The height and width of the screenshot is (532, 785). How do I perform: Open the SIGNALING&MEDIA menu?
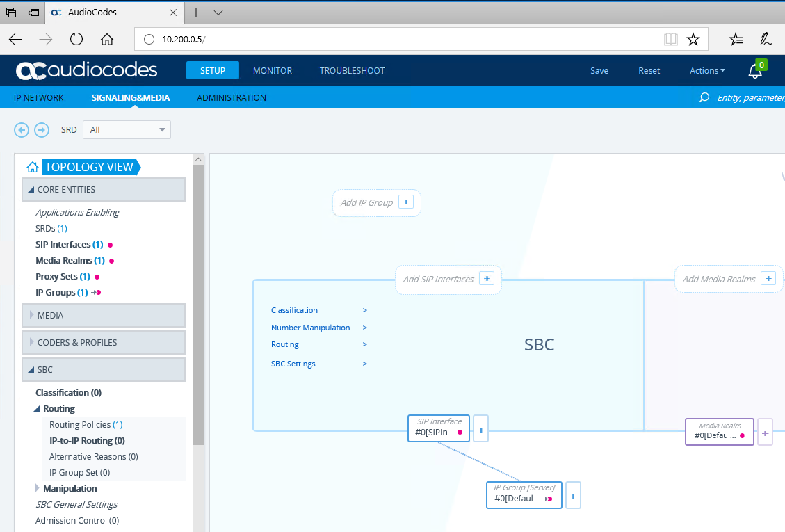(131, 97)
